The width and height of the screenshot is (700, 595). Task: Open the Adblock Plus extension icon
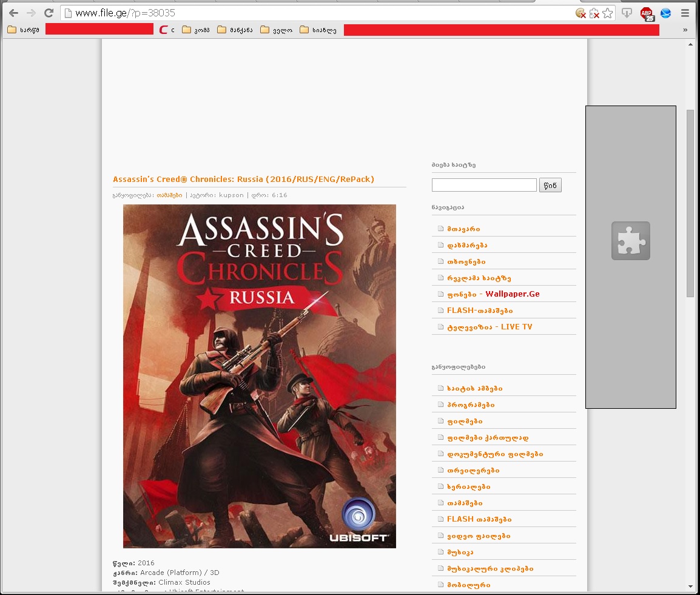(647, 13)
